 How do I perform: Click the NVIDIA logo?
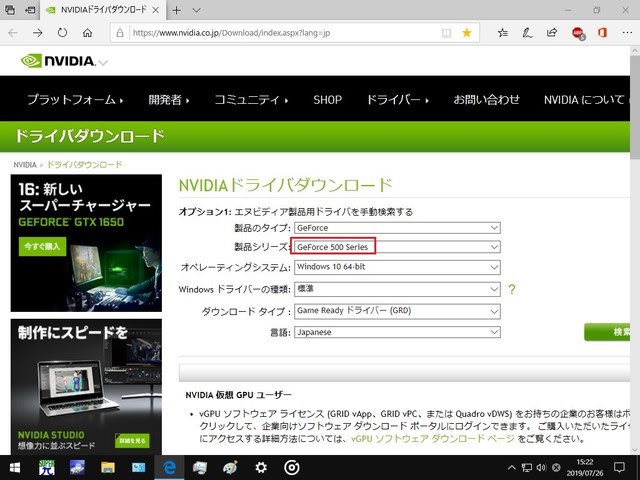pyautogui.click(x=58, y=61)
